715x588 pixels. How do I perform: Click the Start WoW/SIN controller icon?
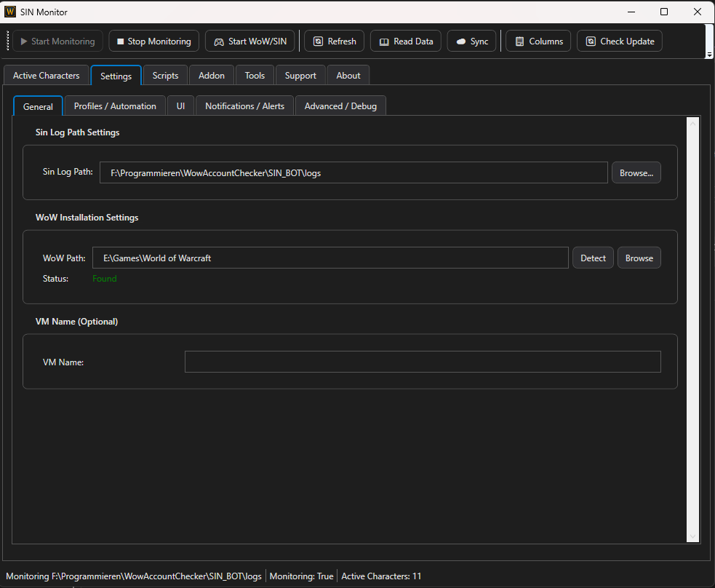pyautogui.click(x=219, y=41)
